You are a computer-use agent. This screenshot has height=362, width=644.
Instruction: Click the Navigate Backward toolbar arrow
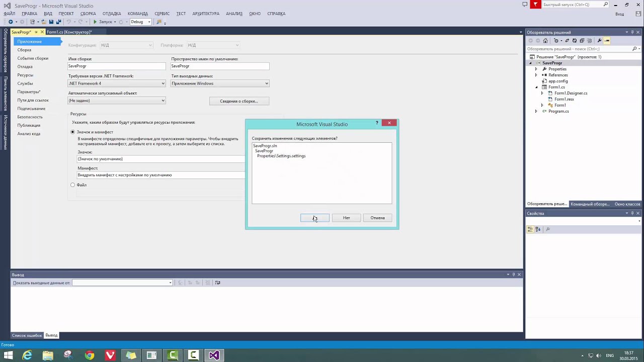tap(11, 22)
